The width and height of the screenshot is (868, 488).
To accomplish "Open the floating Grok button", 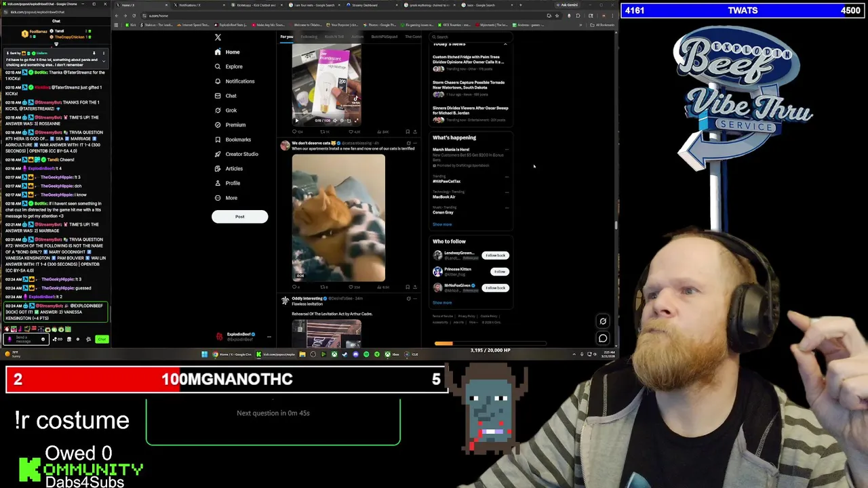I will [603, 321].
